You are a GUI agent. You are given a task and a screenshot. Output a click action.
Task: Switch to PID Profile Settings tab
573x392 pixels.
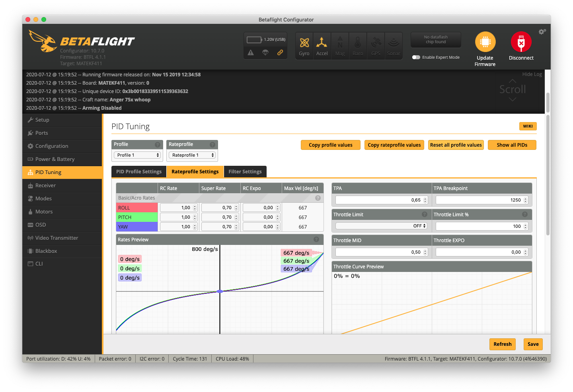click(x=139, y=172)
